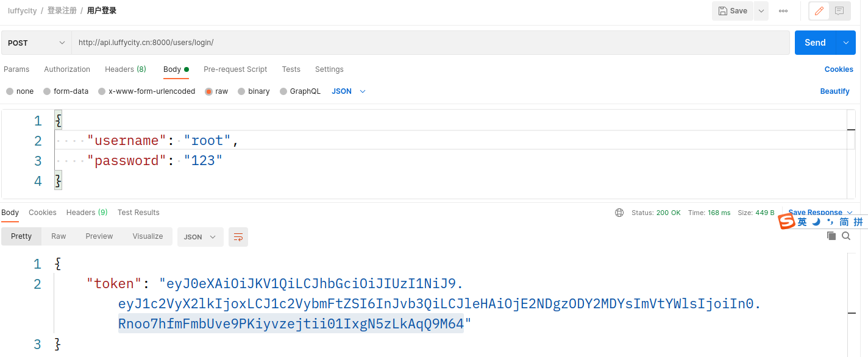Open the Test Results tab

click(138, 213)
